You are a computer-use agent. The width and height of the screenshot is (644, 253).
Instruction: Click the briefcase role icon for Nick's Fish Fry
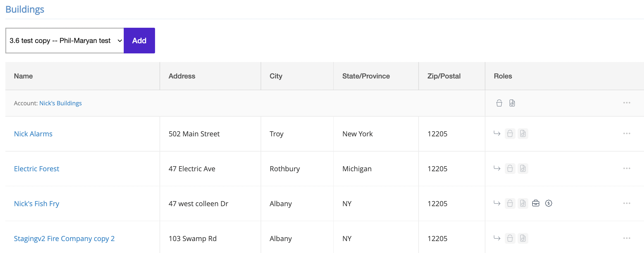pyautogui.click(x=536, y=203)
